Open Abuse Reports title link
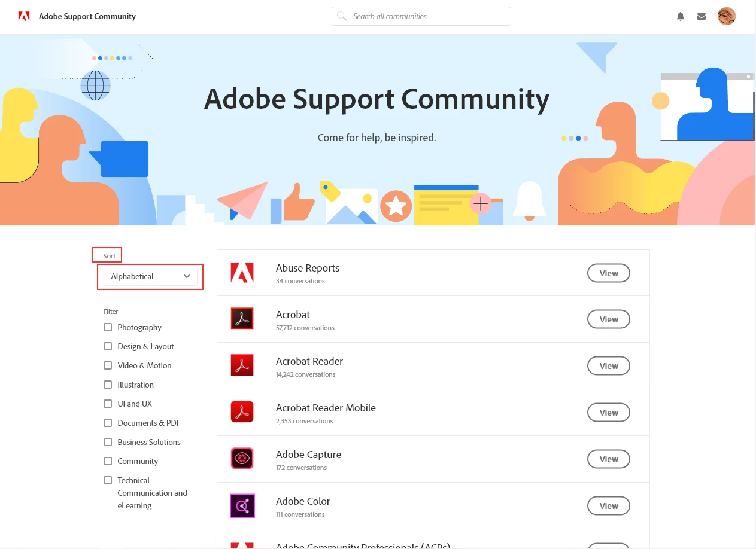756x549 pixels. [x=308, y=268]
